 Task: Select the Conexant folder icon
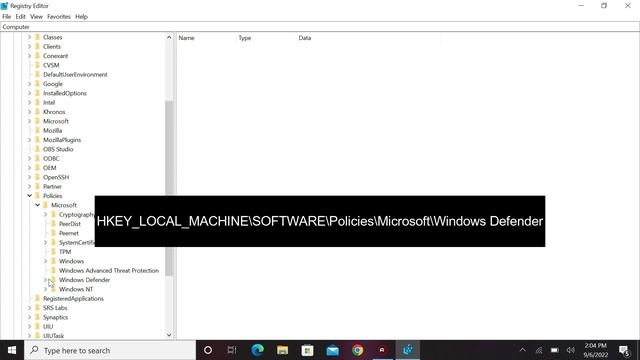pos(37,56)
